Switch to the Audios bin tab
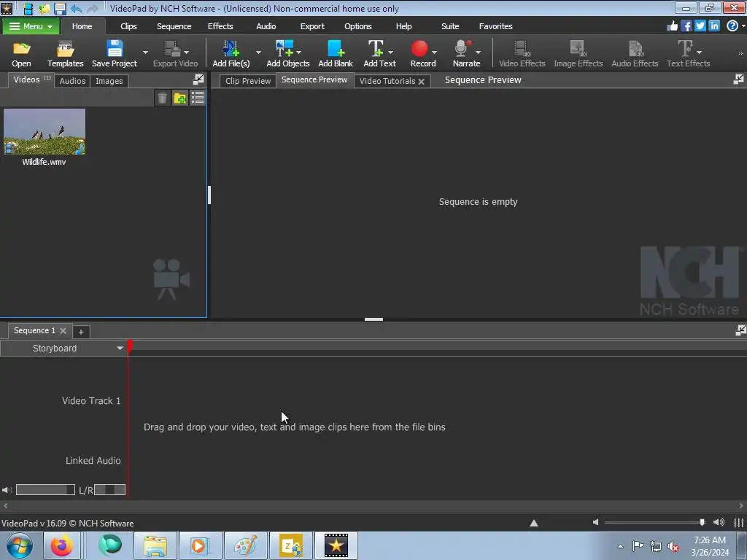The image size is (747, 560). [72, 81]
